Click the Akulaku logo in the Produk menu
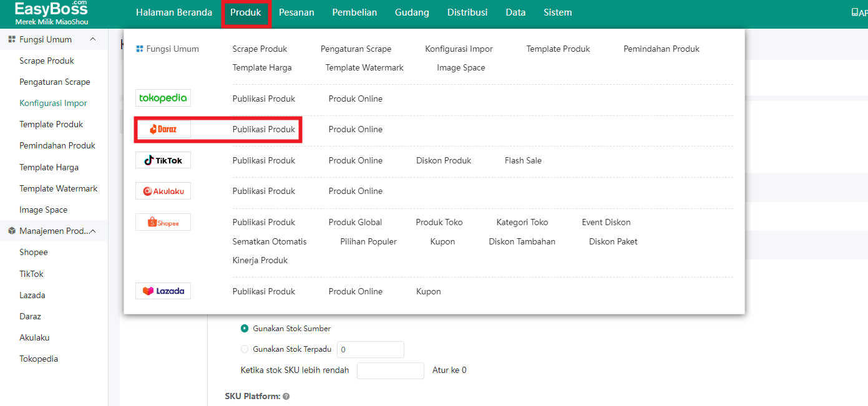The width and height of the screenshot is (868, 406). coord(163,191)
